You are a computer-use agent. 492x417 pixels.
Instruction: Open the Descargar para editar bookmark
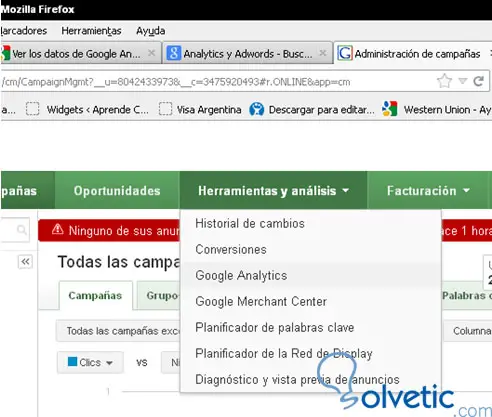click(312, 109)
